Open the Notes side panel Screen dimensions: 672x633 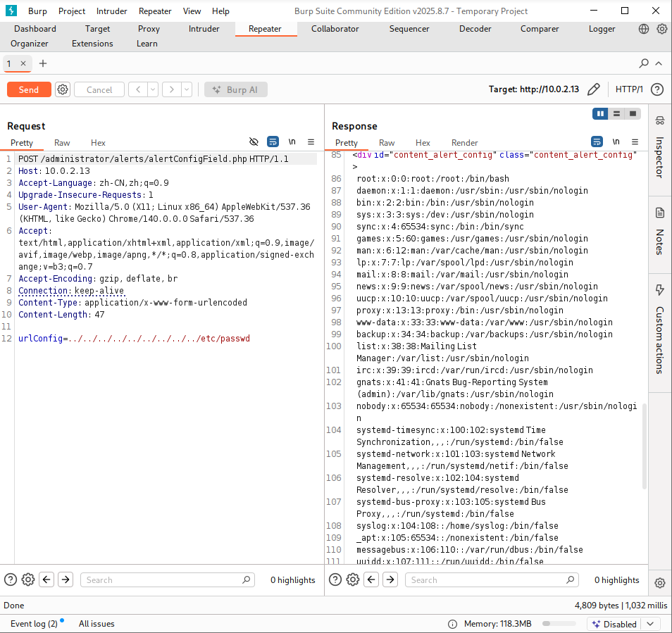[660, 233]
